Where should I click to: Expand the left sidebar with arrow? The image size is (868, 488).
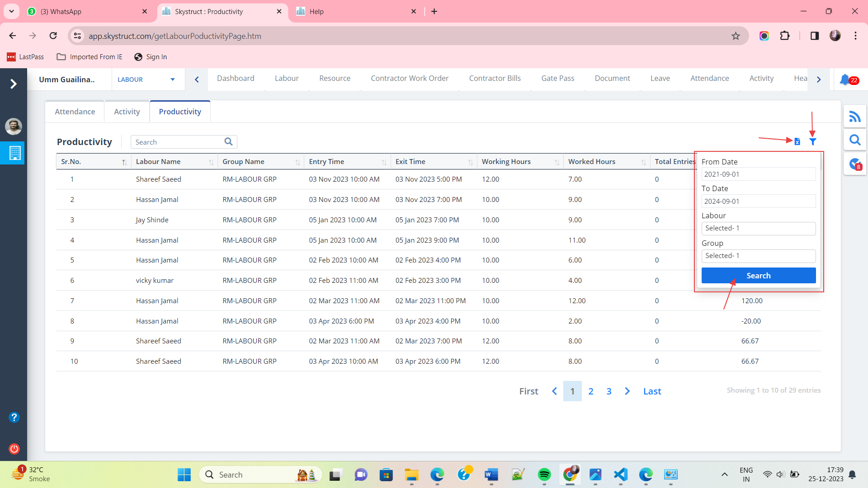coord(14,84)
